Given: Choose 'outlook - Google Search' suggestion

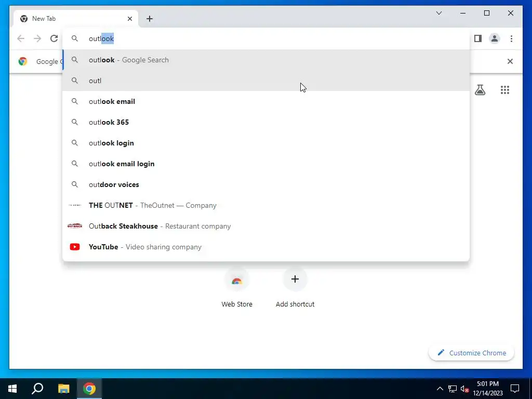Looking at the screenshot, I should pyautogui.click(x=267, y=60).
